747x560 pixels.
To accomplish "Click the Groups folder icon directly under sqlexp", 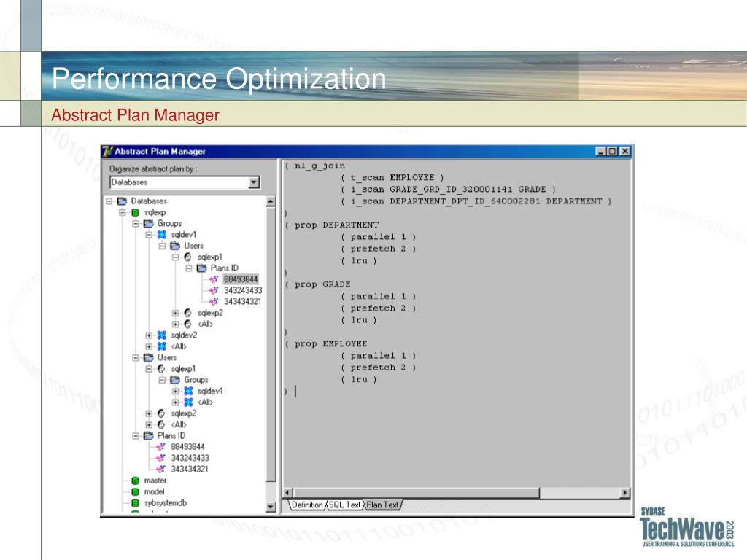I will (x=149, y=223).
